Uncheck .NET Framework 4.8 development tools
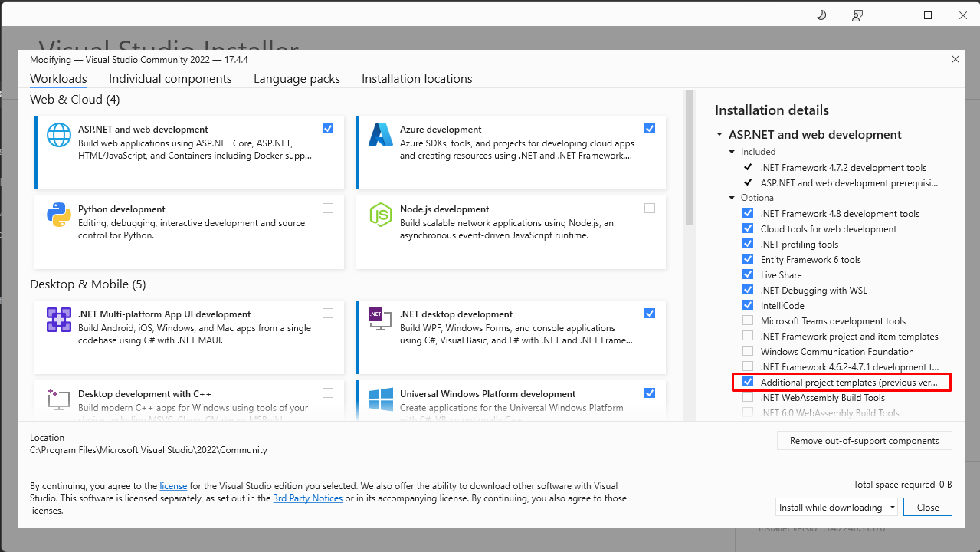 pos(748,213)
